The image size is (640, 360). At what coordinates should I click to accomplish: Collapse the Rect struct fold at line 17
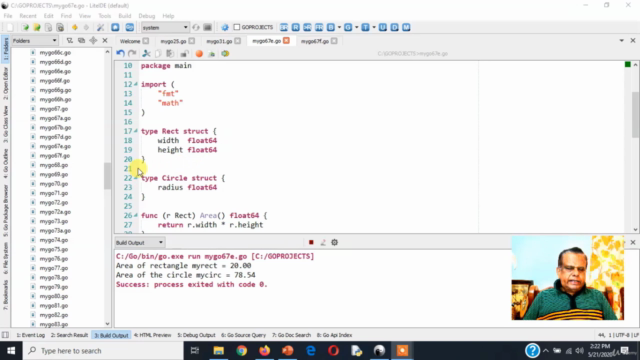(x=136, y=131)
